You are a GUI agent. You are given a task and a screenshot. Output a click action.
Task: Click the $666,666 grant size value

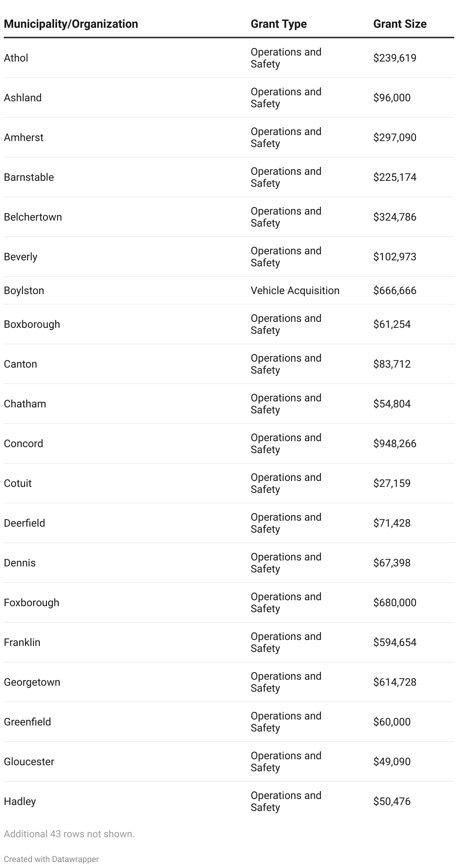pyautogui.click(x=395, y=290)
